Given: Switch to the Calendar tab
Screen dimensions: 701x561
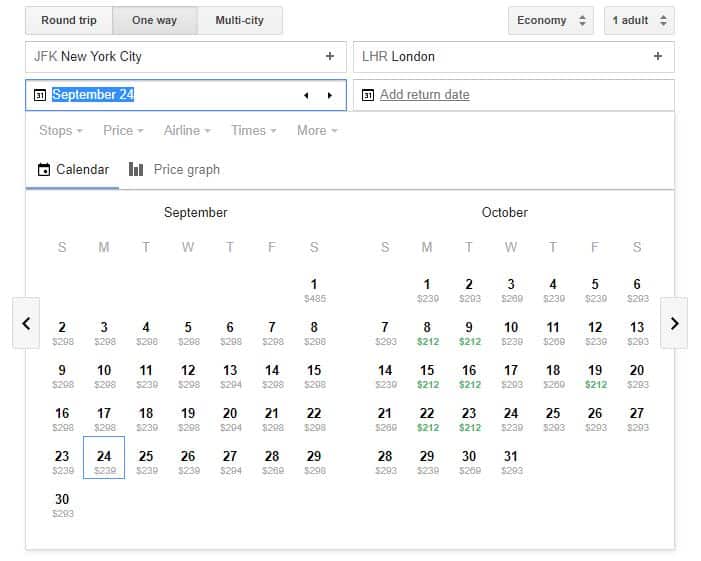Looking at the screenshot, I should (73, 170).
